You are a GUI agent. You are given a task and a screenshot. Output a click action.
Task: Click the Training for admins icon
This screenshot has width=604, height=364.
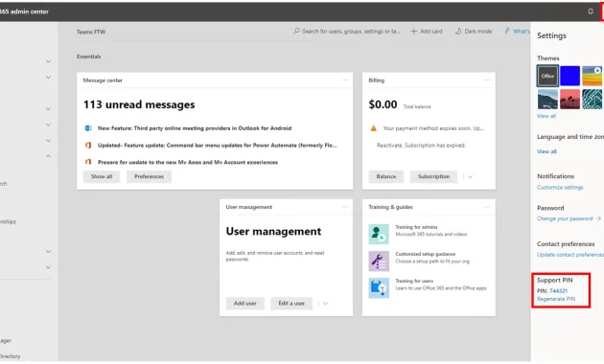tap(379, 234)
